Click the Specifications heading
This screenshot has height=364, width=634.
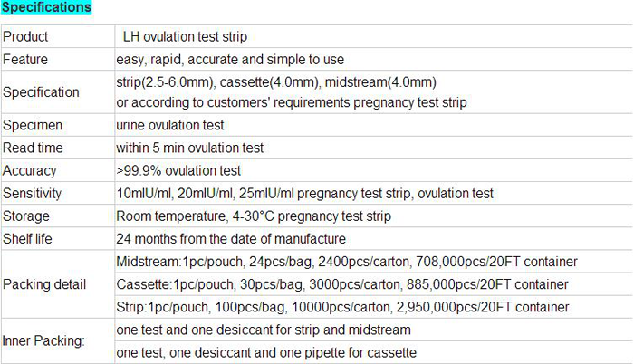(46, 7)
